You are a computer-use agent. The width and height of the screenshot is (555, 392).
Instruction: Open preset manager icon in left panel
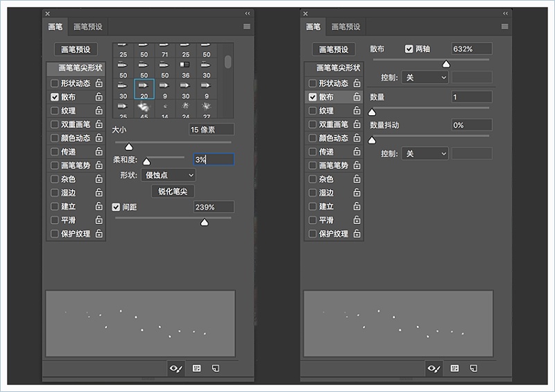(197, 368)
